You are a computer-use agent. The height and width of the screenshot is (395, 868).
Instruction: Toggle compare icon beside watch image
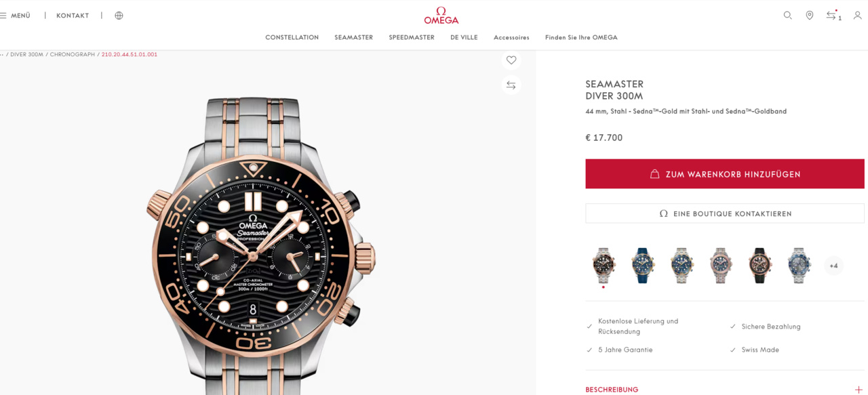pos(511,85)
